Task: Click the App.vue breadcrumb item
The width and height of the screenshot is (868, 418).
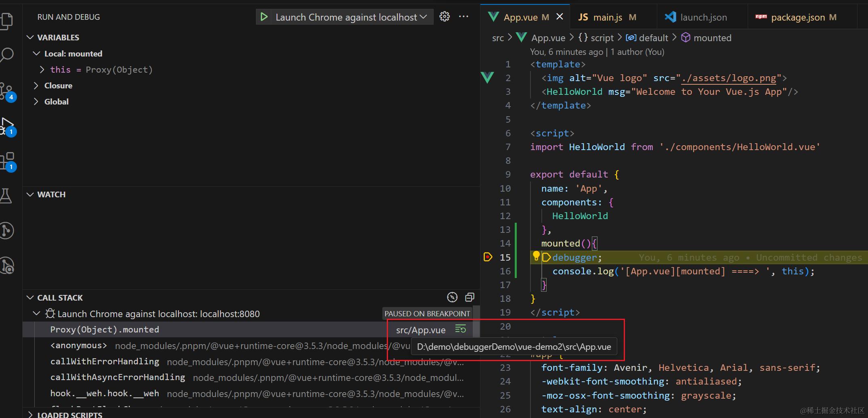Action: pyautogui.click(x=541, y=38)
